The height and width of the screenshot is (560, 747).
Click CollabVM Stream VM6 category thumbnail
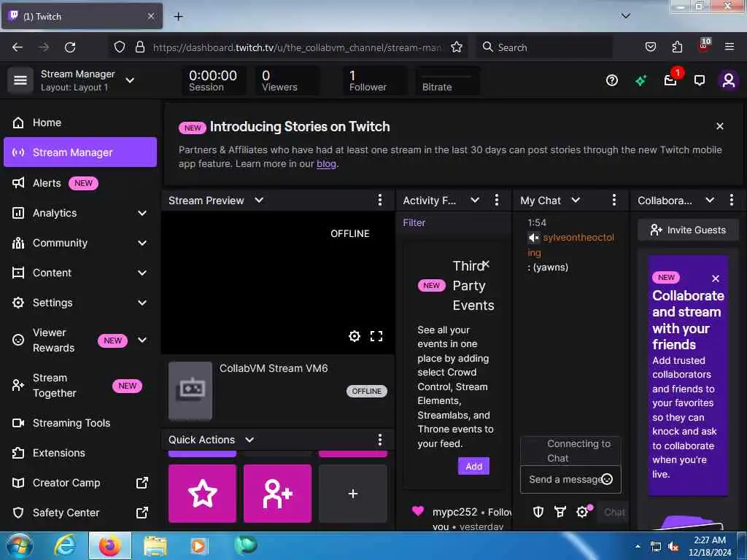click(x=190, y=391)
